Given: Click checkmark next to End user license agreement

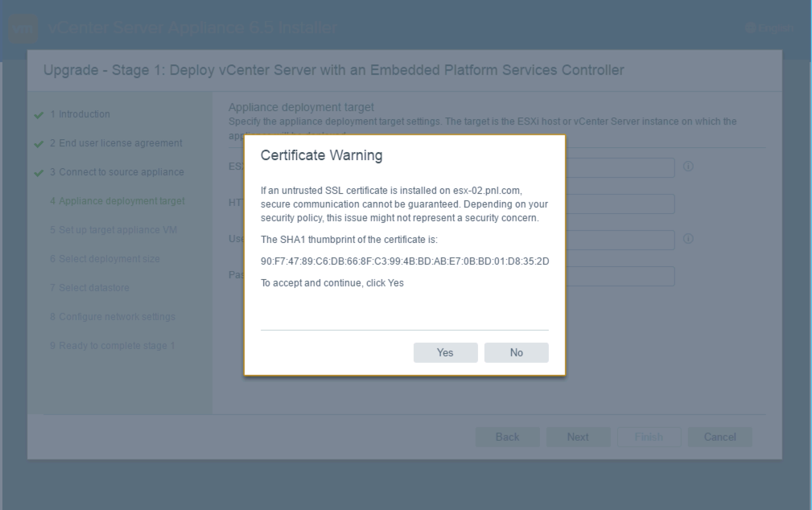Looking at the screenshot, I should tap(39, 144).
